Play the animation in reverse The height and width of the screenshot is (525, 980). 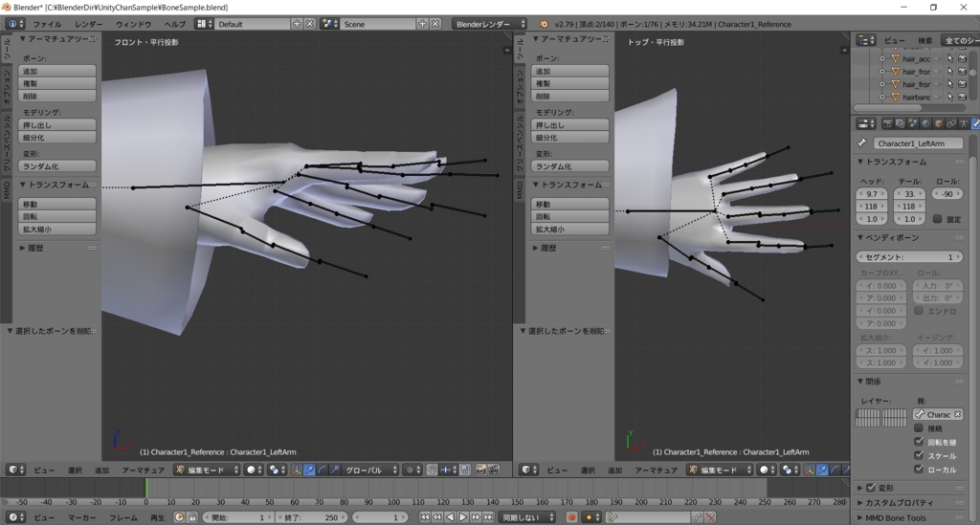click(x=450, y=517)
